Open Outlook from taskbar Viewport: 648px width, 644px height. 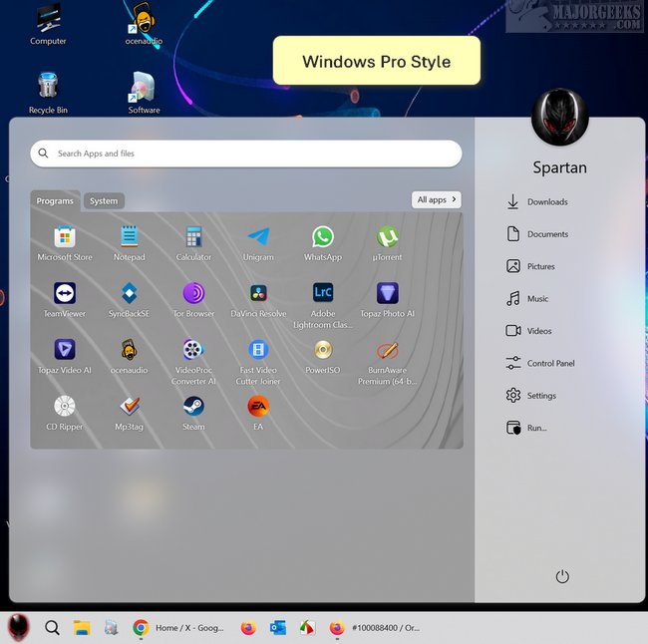(x=278, y=627)
